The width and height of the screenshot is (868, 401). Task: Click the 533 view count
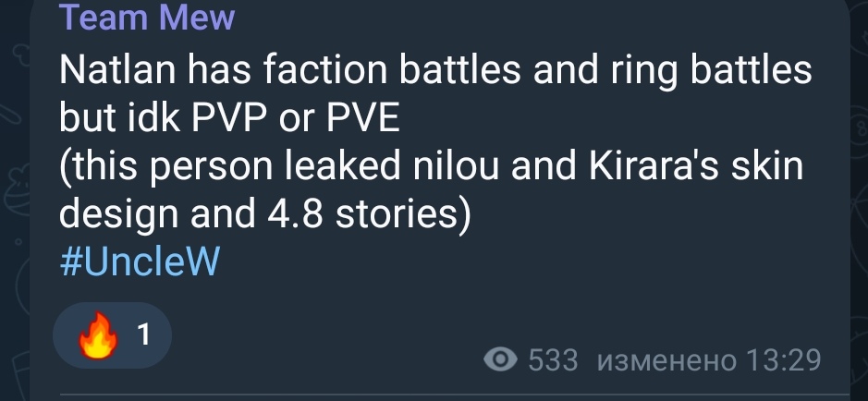553,360
